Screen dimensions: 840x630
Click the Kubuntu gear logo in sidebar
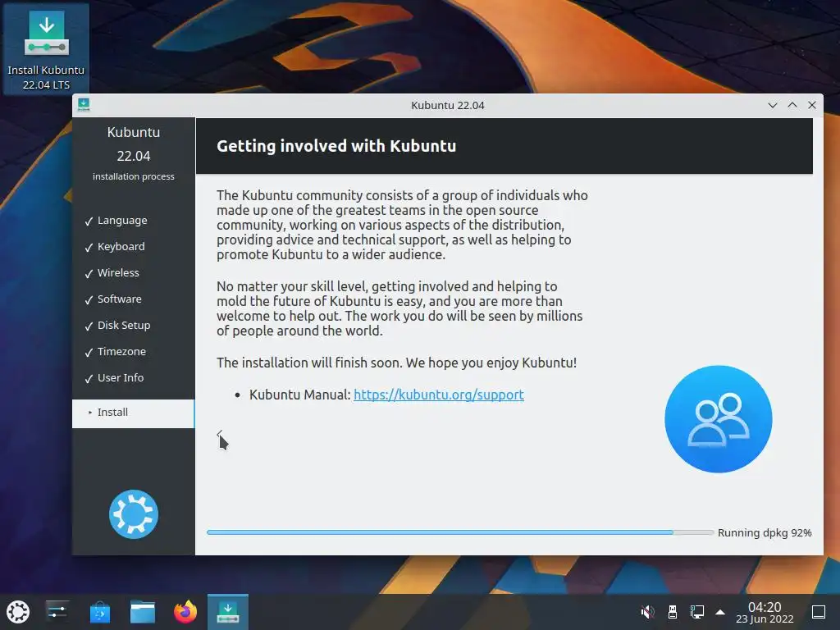point(134,514)
